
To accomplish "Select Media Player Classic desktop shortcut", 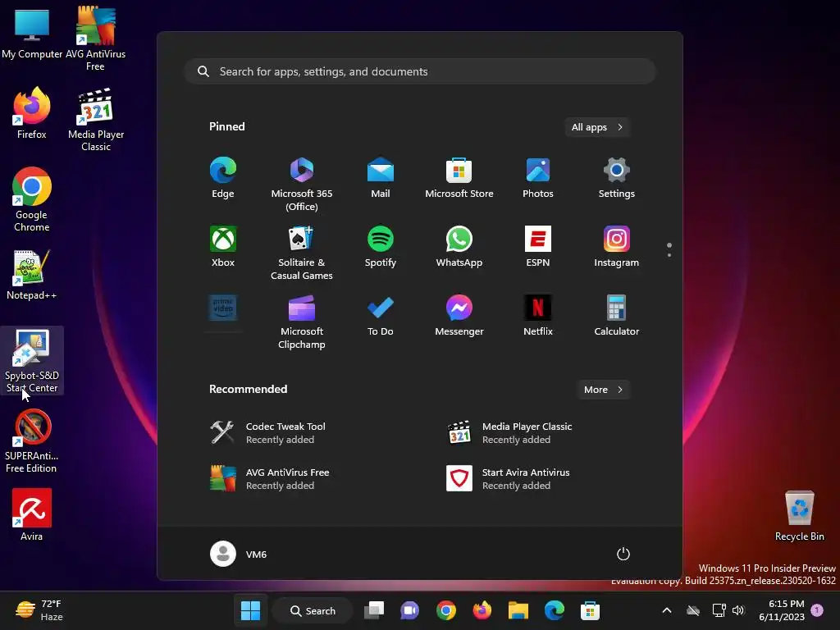I will pos(96,119).
